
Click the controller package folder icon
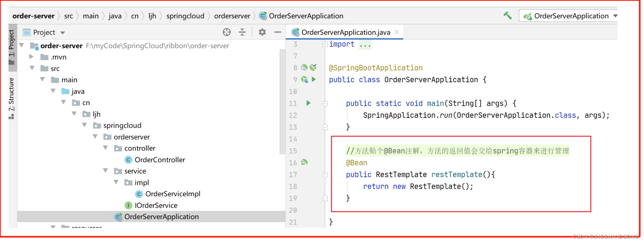point(118,148)
